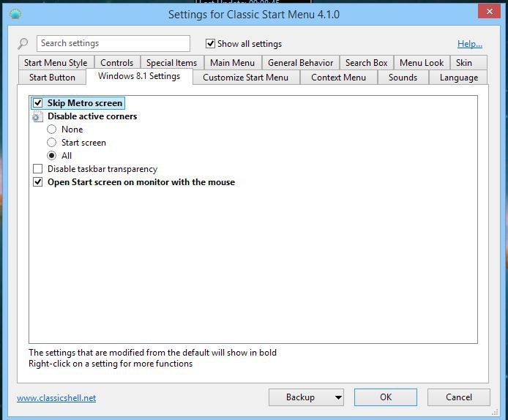Open the www.classicshell.net link
This screenshot has height=420, width=508.
tap(56, 398)
